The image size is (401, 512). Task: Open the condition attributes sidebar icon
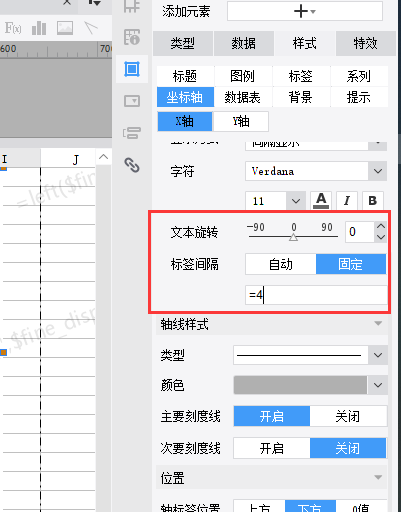click(132, 133)
